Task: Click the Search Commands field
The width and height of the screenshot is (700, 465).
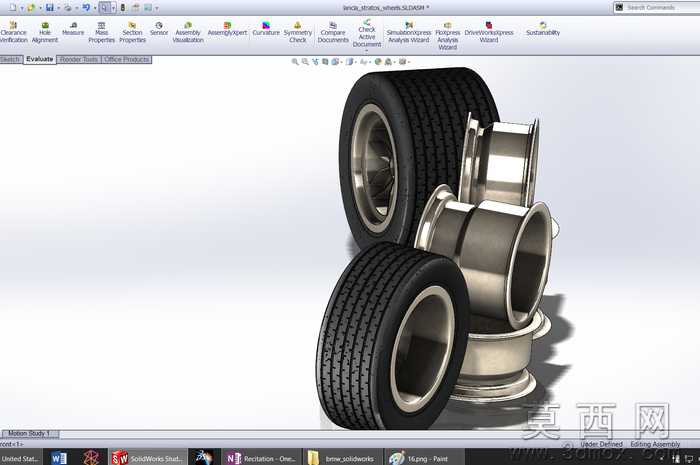Action: coord(657,8)
